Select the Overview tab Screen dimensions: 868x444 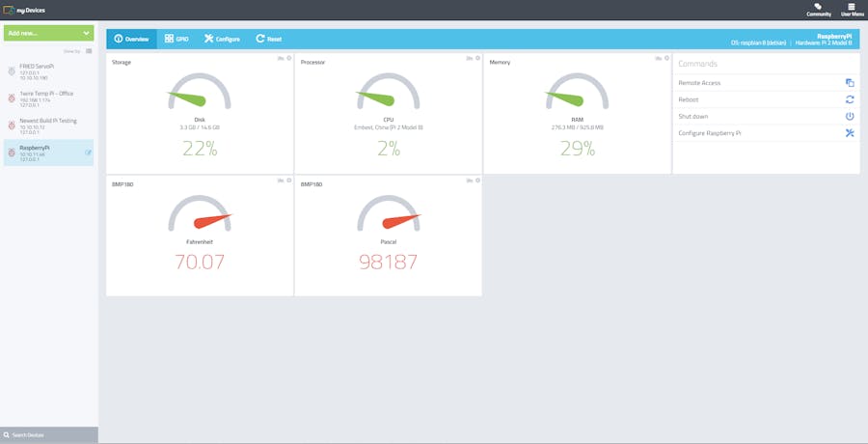click(132, 39)
